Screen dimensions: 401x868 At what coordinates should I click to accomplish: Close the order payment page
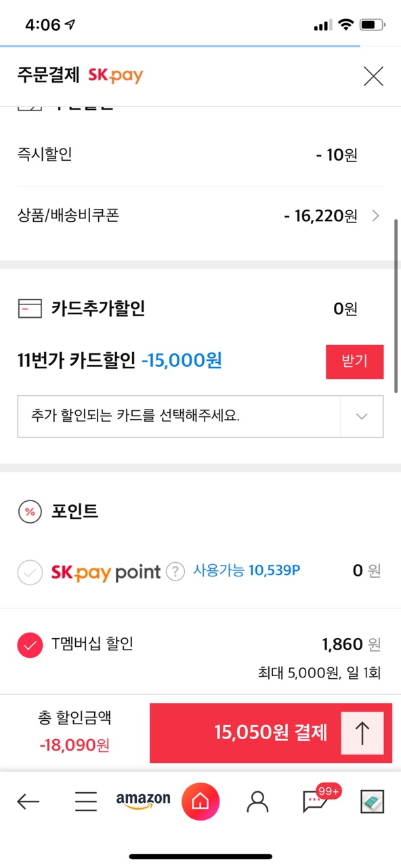(x=373, y=76)
